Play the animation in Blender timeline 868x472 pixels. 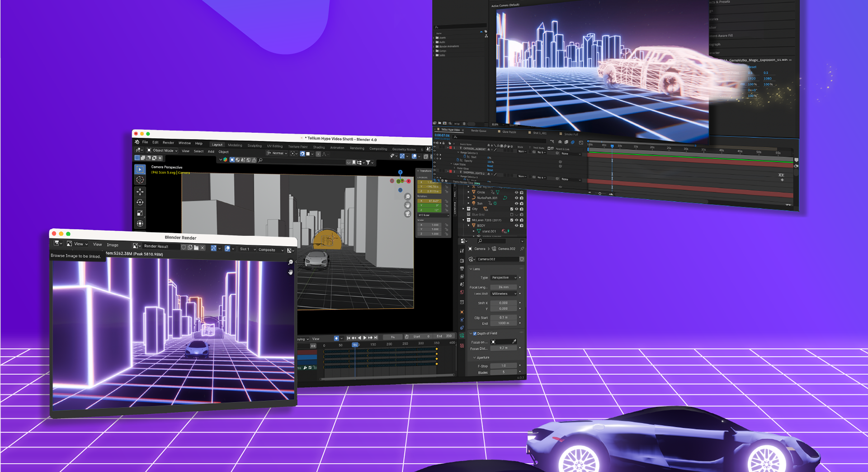[365, 338]
